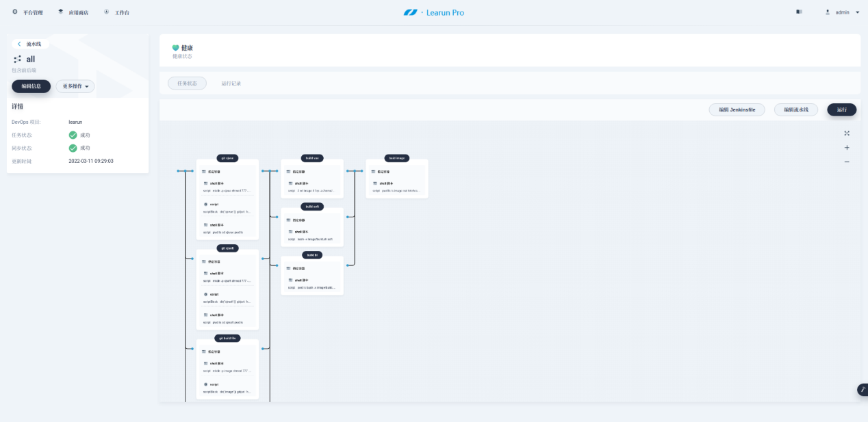Open 平台管理 gear menu
Viewport: 868px width, 422px height.
(x=15, y=12)
